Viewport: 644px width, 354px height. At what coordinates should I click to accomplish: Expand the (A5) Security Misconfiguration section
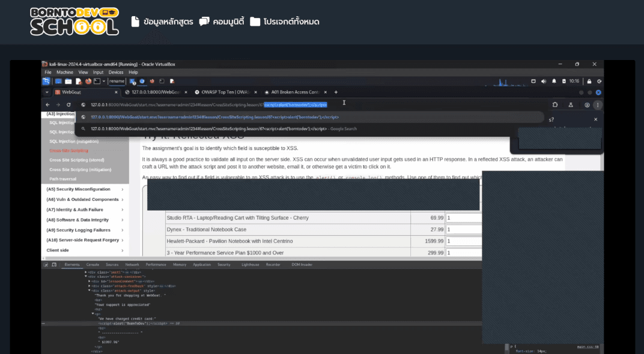point(85,189)
